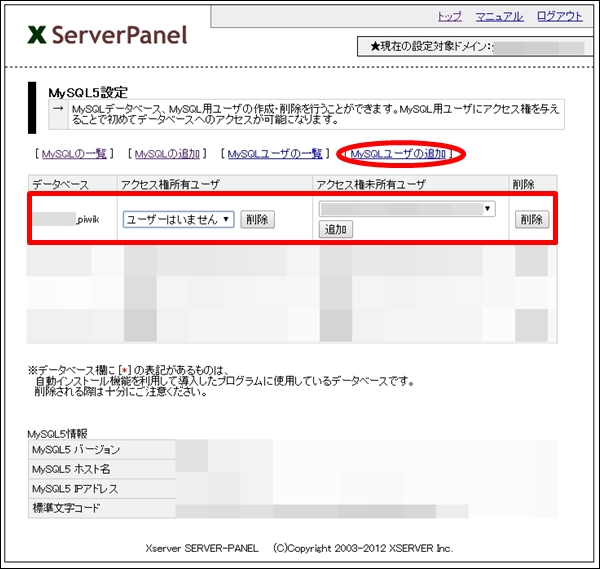Open the MySQLユーザの一覧 tab link

pos(275,154)
